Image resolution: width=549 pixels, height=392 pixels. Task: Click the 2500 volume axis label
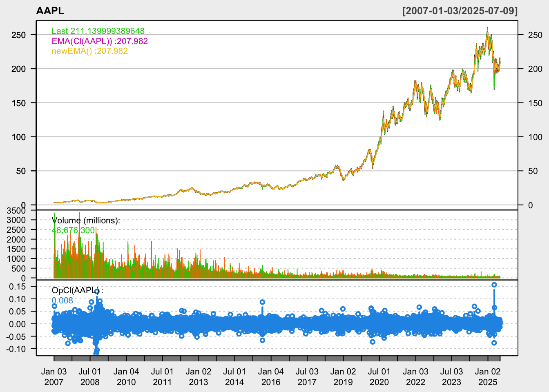[x=16, y=229]
